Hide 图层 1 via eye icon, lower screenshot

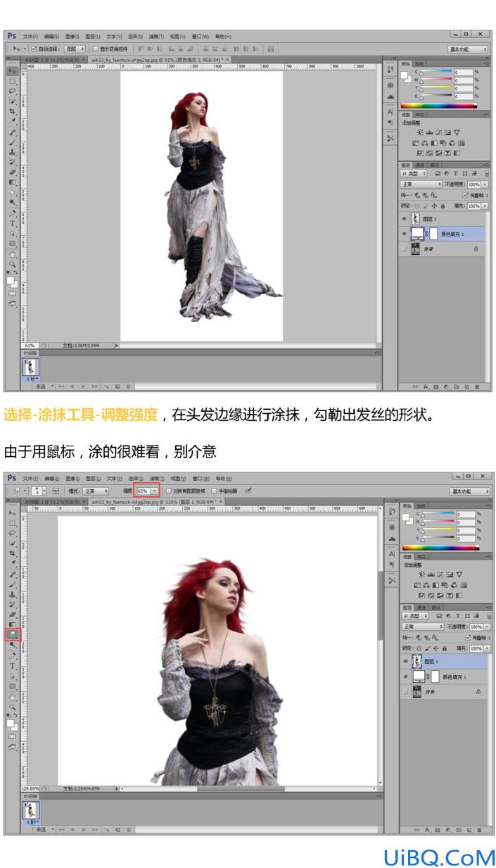click(405, 662)
